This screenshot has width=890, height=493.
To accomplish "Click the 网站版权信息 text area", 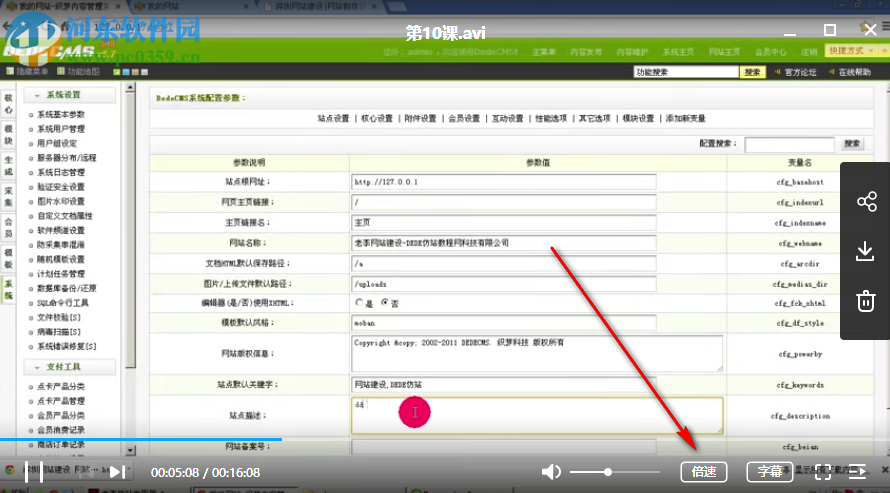I will [537, 353].
